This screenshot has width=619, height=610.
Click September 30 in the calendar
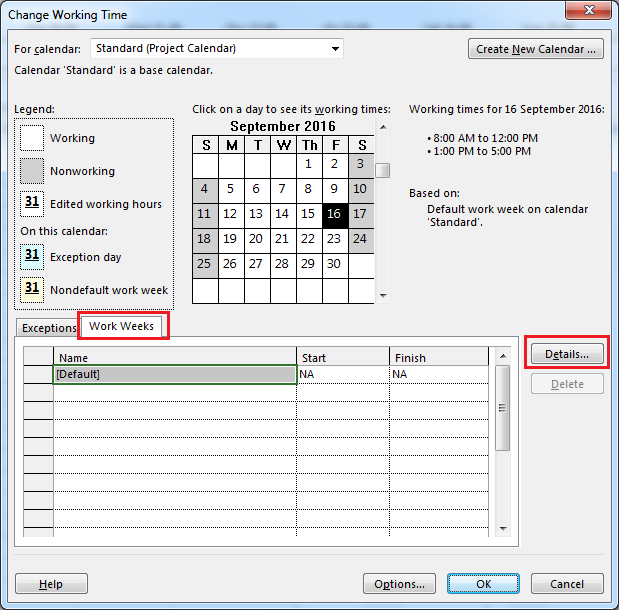point(334,264)
